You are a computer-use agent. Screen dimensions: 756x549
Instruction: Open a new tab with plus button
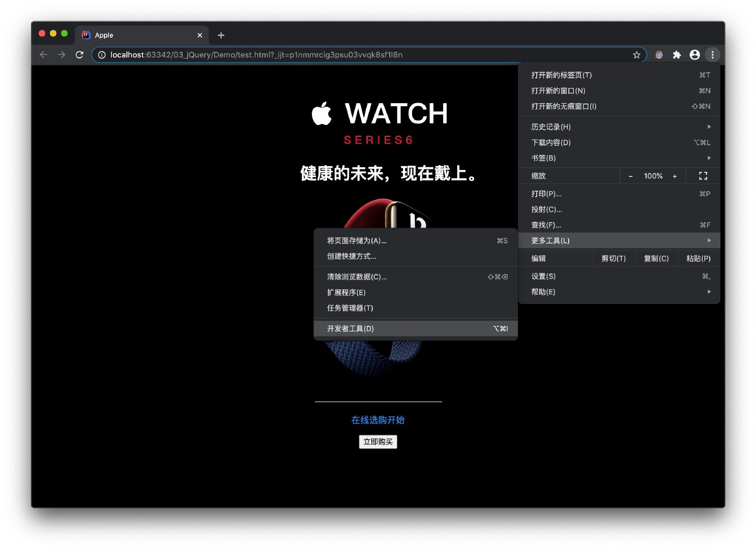(x=221, y=35)
